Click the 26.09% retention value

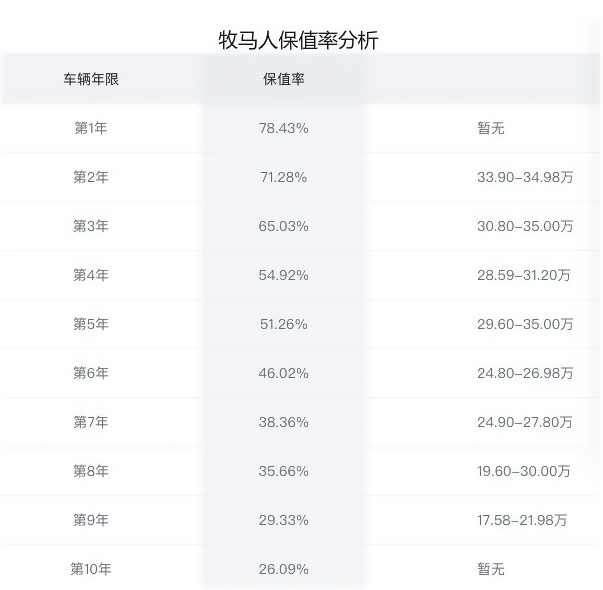pyautogui.click(x=284, y=569)
